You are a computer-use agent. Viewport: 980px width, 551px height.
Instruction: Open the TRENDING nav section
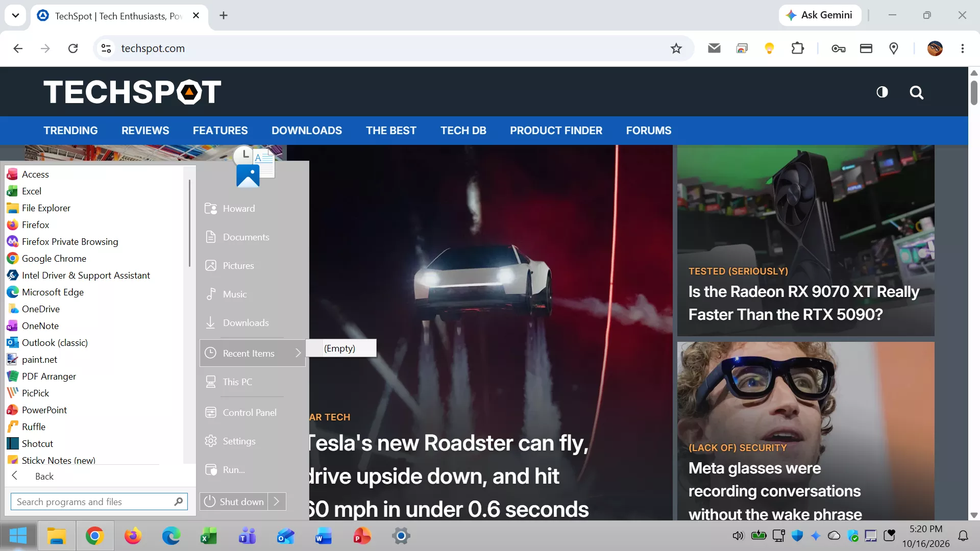point(70,131)
